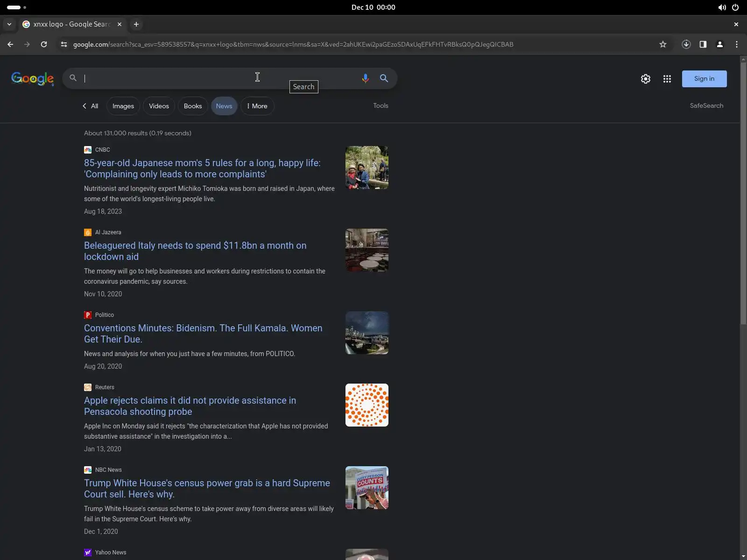Open Google quick settings gear
Viewport: 747px width, 560px height.
pyautogui.click(x=646, y=79)
